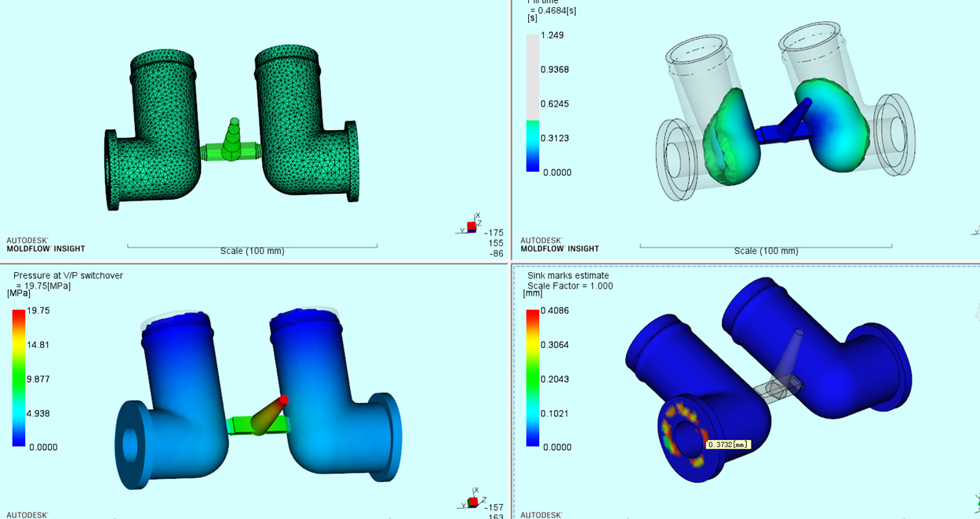Click the -86 rotation value

[496, 253]
